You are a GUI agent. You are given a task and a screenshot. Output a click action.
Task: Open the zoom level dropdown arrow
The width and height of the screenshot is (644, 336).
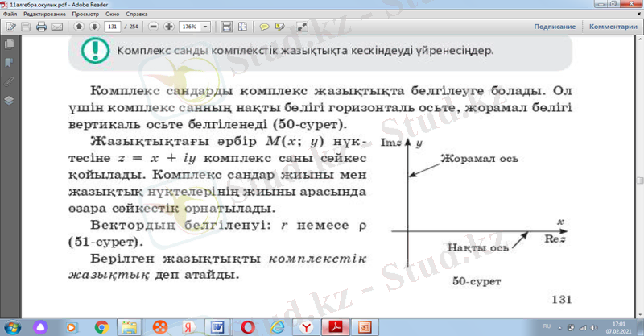(207, 27)
